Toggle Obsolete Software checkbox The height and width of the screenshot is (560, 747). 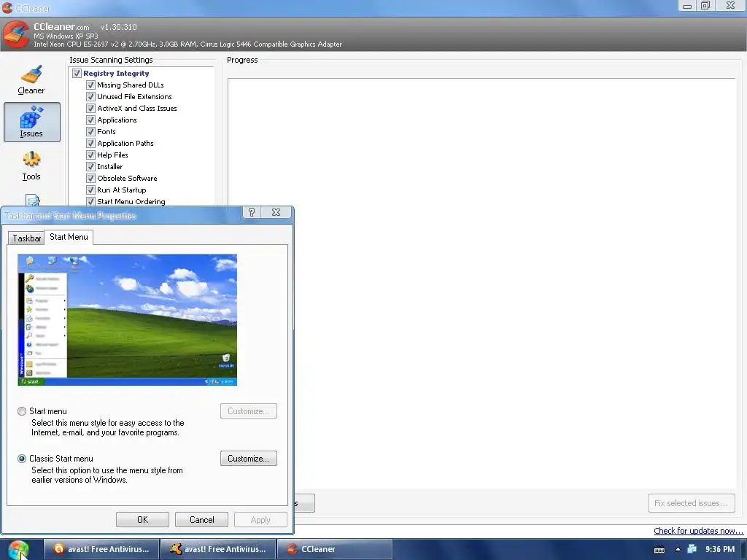(90, 178)
